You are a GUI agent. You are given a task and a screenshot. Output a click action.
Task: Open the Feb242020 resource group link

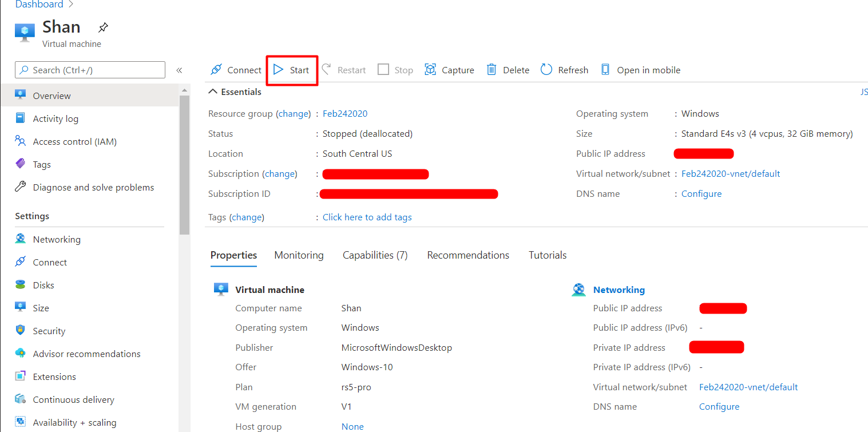pyautogui.click(x=345, y=113)
